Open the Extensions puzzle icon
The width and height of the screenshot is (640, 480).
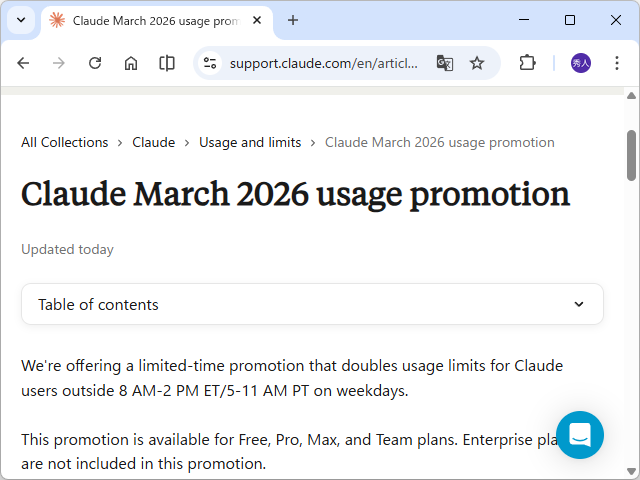(x=527, y=63)
